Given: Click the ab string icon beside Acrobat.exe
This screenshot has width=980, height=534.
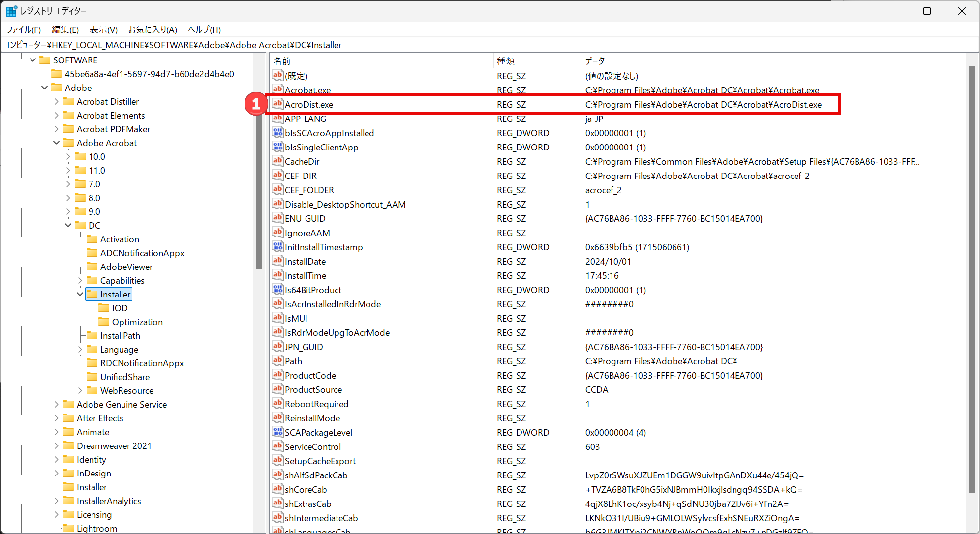Looking at the screenshot, I should click(x=278, y=90).
